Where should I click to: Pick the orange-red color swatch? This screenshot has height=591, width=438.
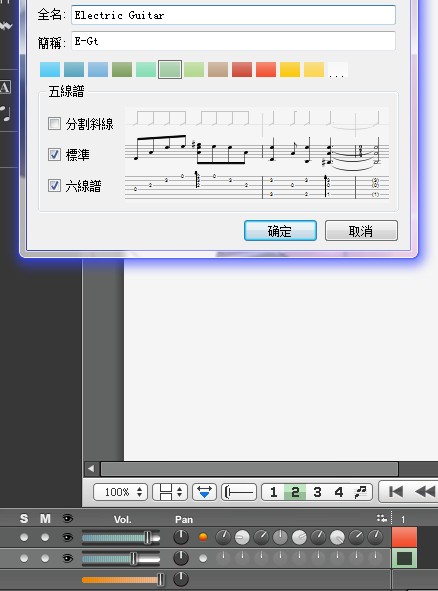click(x=266, y=70)
